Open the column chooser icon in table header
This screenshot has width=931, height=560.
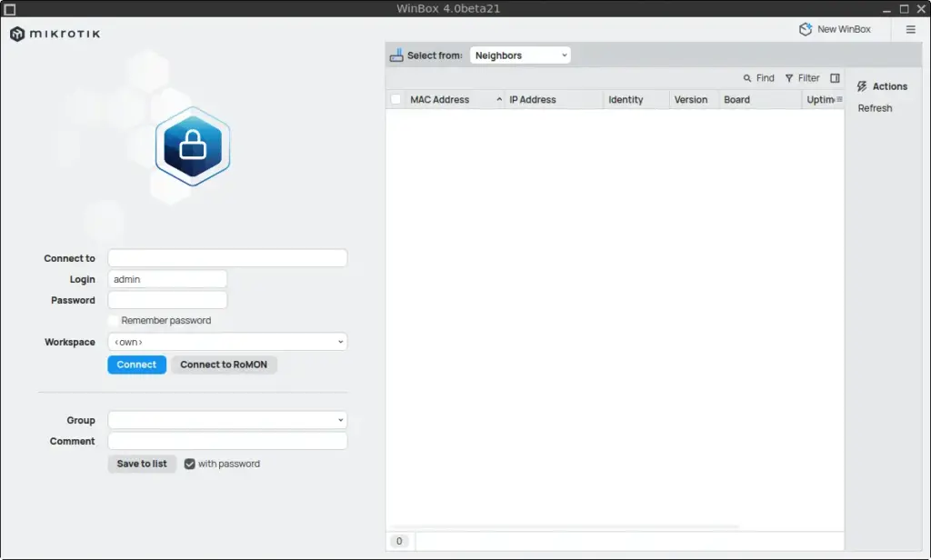[839, 99]
